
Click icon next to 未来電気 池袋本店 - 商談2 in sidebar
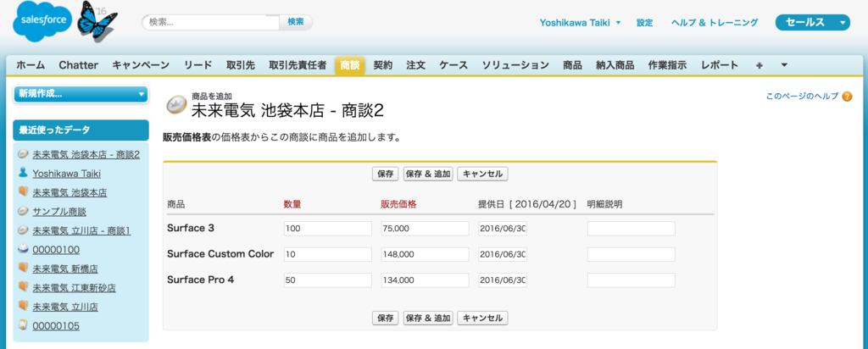click(x=23, y=154)
